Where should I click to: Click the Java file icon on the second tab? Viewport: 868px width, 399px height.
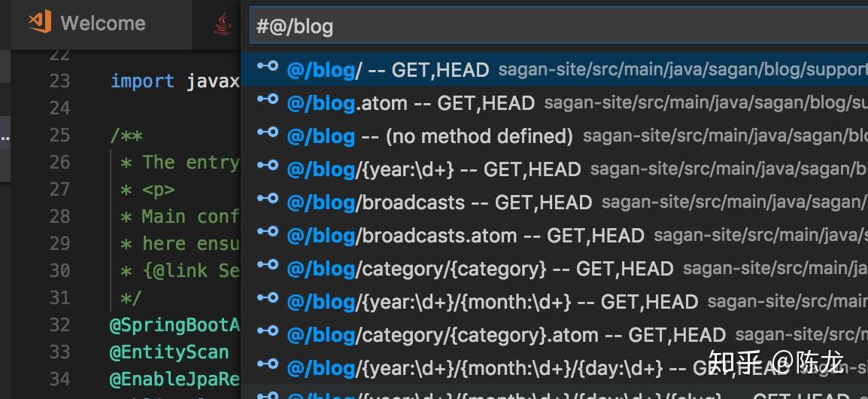coord(223,24)
